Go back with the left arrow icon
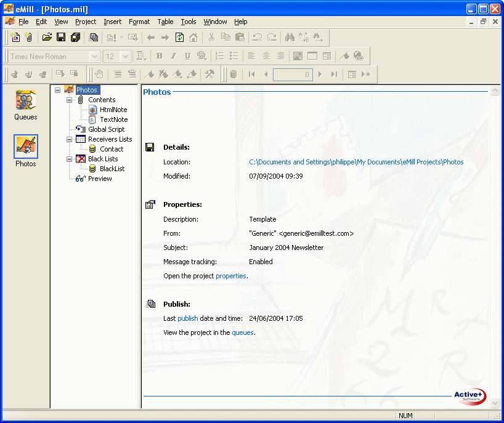 point(151,38)
